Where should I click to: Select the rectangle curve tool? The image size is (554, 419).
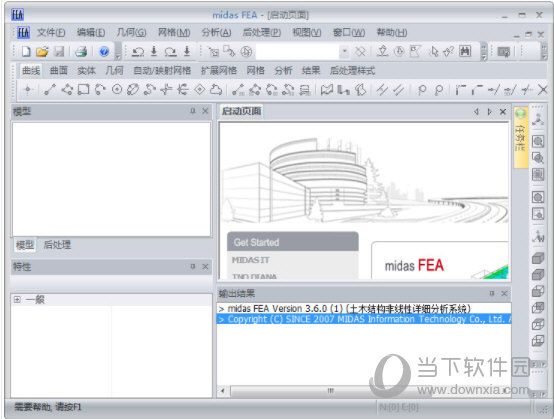pyautogui.click(x=83, y=90)
